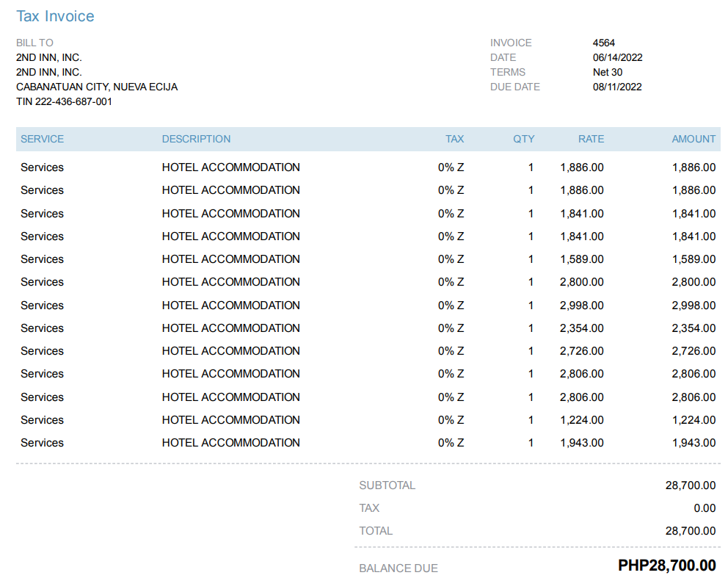
Task: Click the TOTAL label
Action: pos(376,531)
